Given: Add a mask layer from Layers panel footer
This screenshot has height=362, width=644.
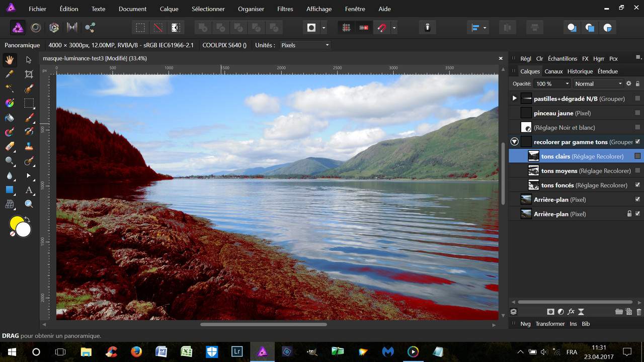Looking at the screenshot, I should 551,312.
